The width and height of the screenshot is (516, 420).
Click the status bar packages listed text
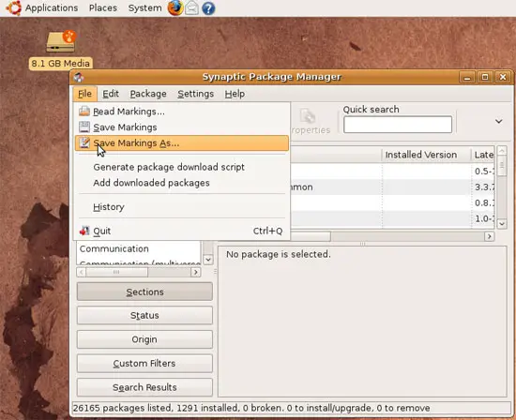(251, 408)
